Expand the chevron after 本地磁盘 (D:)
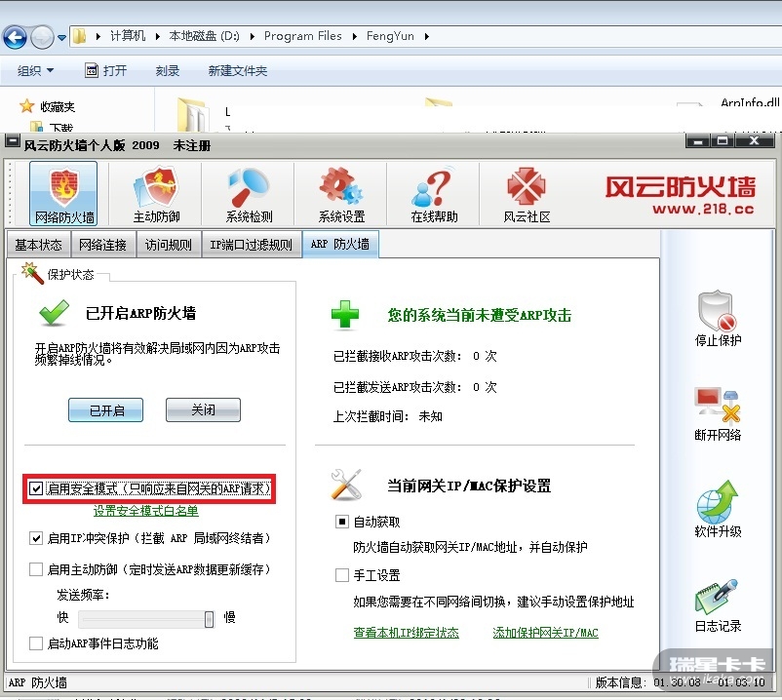Image resolution: width=782 pixels, height=700 pixels. [253, 36]
